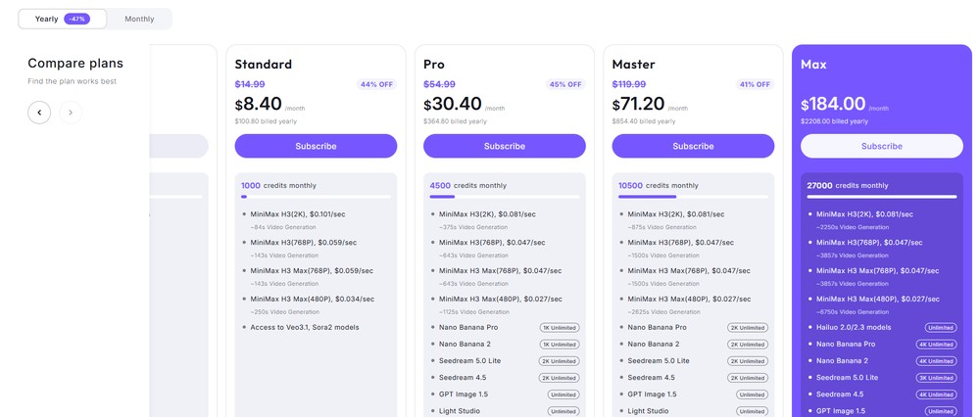The image size is (980, 417).
Task: Click the $71.20 price
Action: (638, 104)
